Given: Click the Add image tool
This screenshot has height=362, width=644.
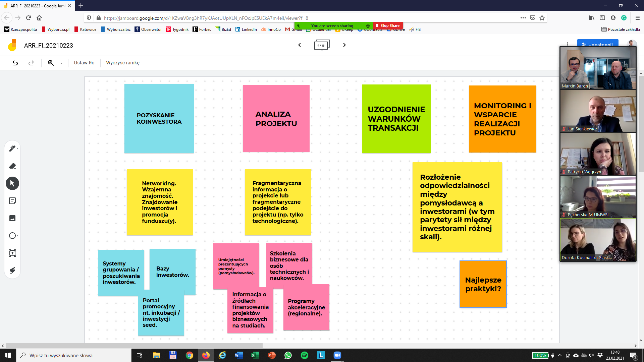Looking at the screenshot, I should click(12, 218).
